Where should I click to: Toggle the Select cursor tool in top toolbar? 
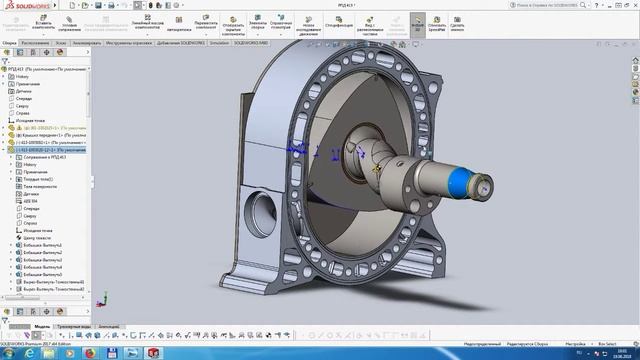tap(138, 5)
